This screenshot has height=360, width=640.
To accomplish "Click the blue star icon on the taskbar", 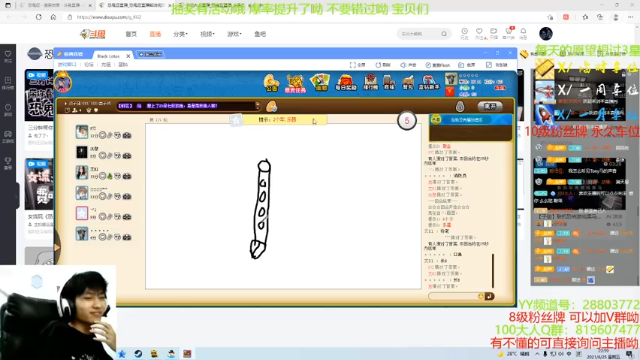I will (122, 353).
